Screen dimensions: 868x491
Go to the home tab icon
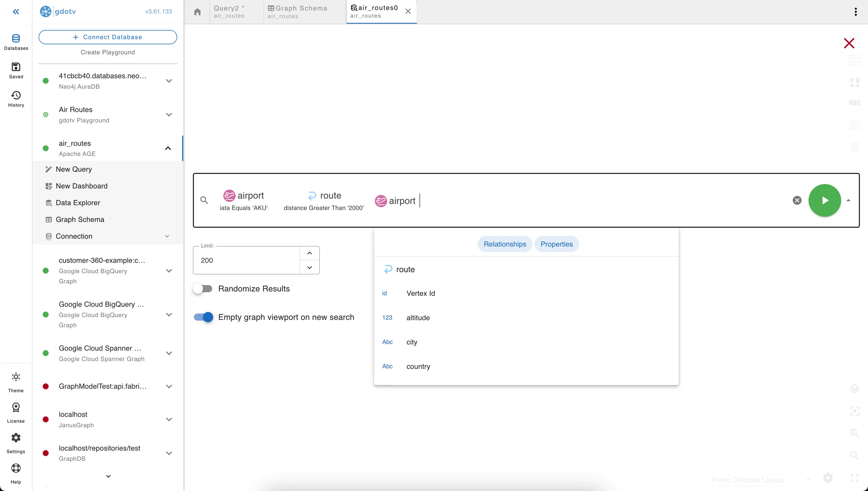[197, 12]
